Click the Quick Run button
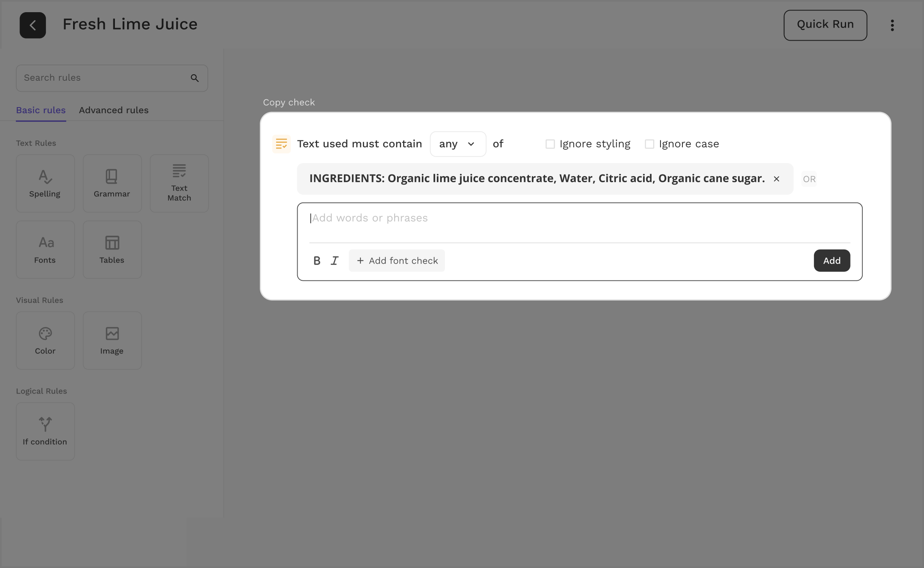The width and height of the screenshot is (924, 568). (x=825, y=25)
